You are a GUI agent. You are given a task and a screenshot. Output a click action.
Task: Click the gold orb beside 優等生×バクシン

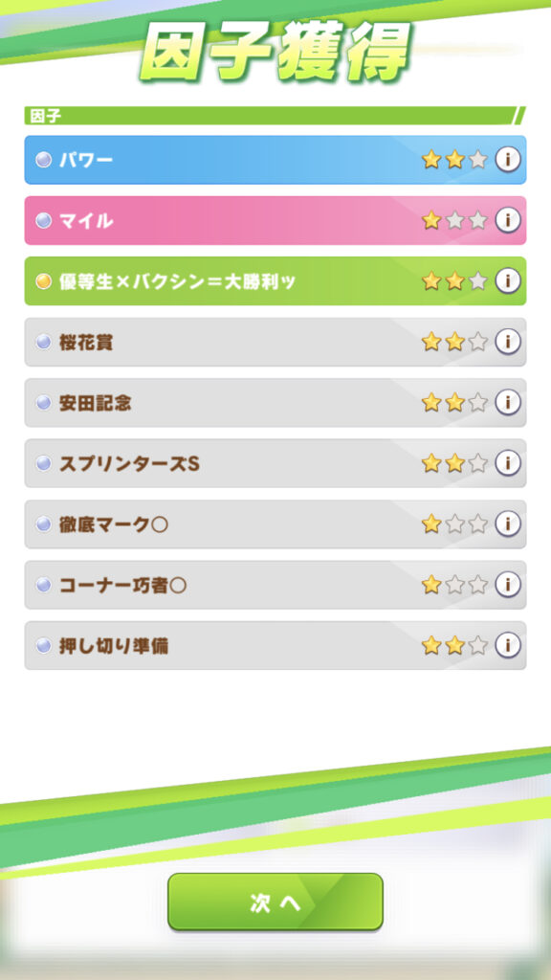(x=43, y=282)
